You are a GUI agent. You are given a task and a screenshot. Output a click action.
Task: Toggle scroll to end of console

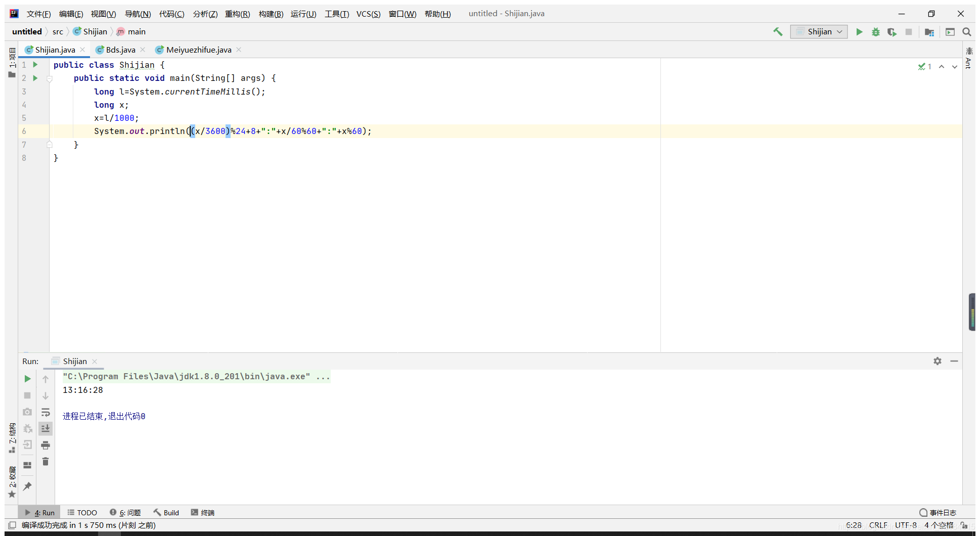[46, 428]
